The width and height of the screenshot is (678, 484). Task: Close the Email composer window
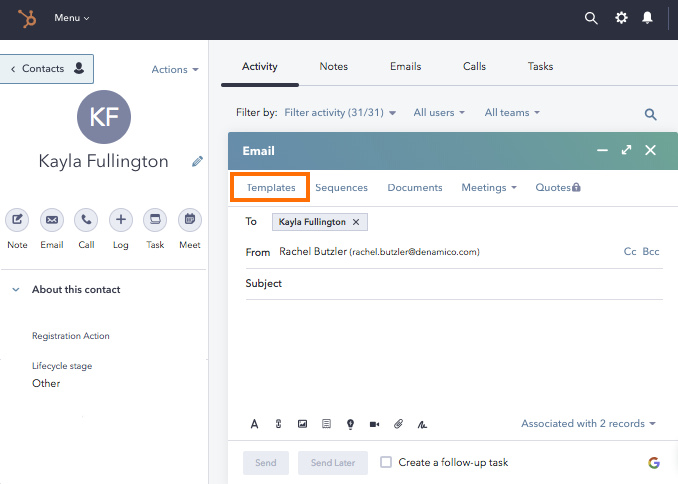[650, 150]
